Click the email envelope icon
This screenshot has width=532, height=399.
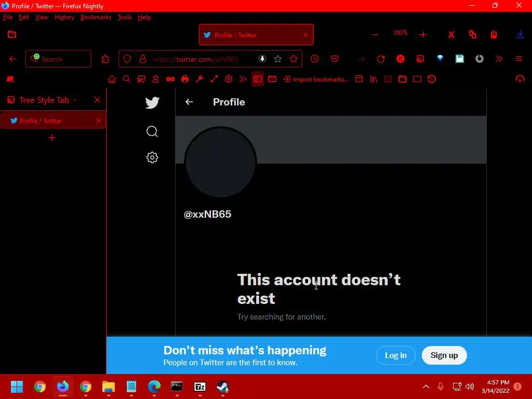272,79
